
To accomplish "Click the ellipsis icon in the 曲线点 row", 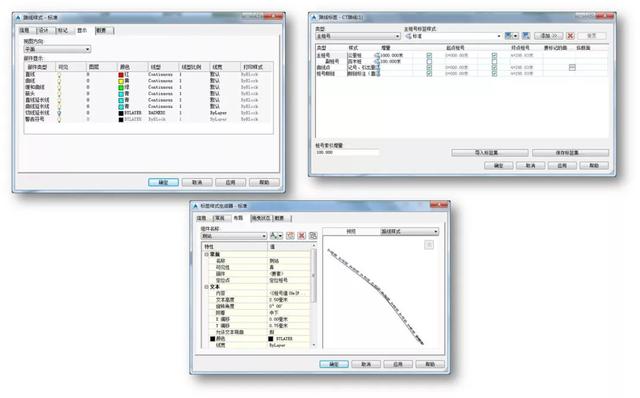I will pos(572,67).
